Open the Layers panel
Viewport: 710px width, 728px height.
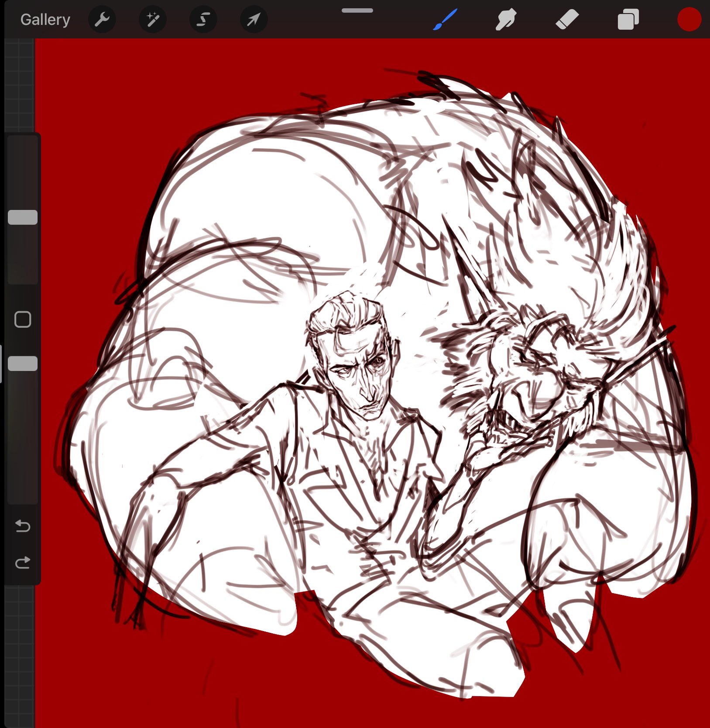coord(628,20)
